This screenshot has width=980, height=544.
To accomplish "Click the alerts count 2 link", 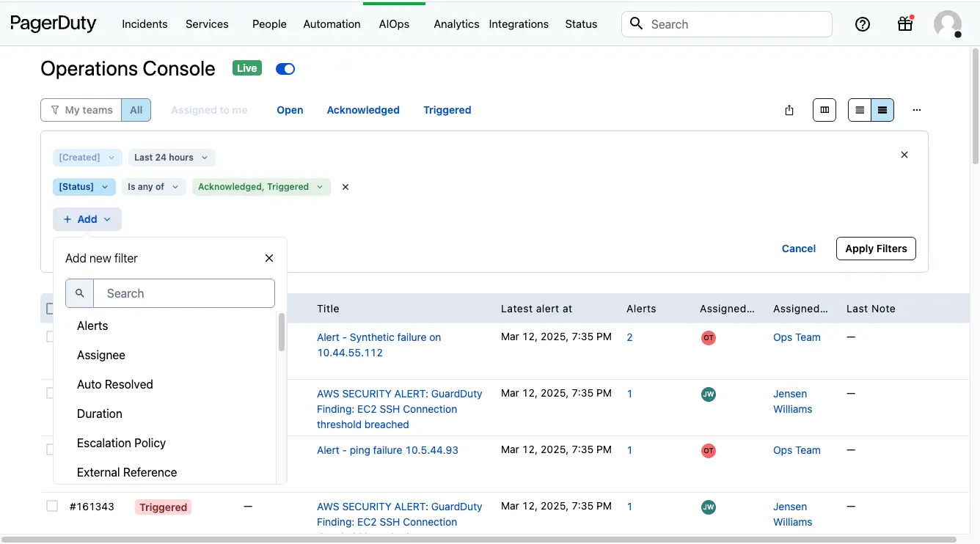I will point(630,337).
